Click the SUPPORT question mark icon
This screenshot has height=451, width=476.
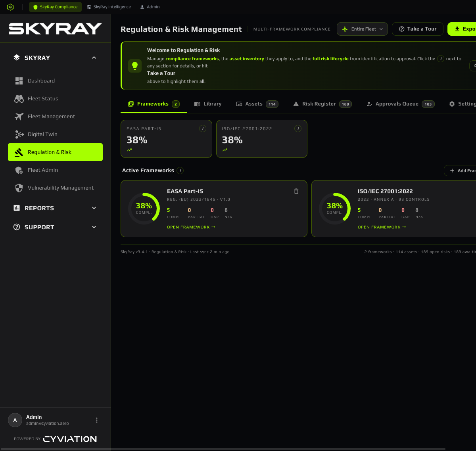coord(17,227)
